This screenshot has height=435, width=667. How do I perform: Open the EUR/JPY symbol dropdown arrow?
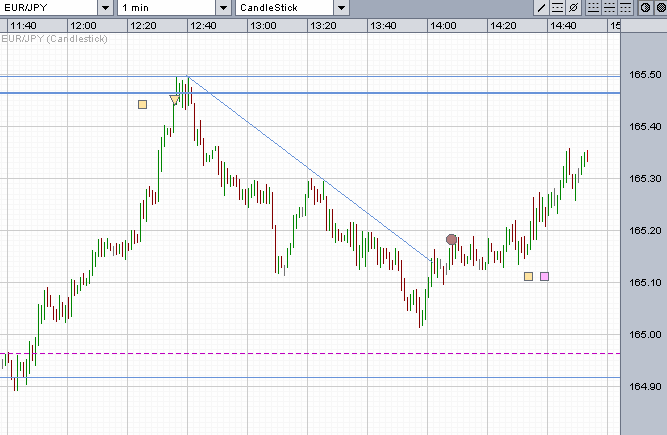pyautogui.click(x=105, y=8)
